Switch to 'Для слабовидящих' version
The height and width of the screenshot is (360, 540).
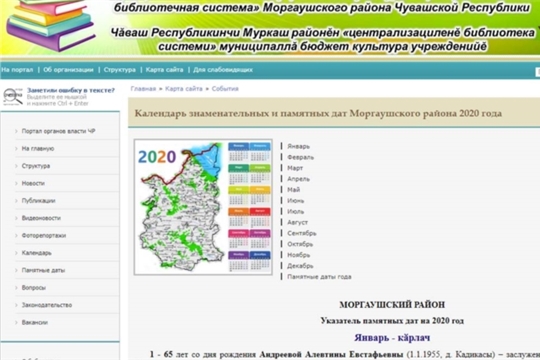(x=223, y=70)
